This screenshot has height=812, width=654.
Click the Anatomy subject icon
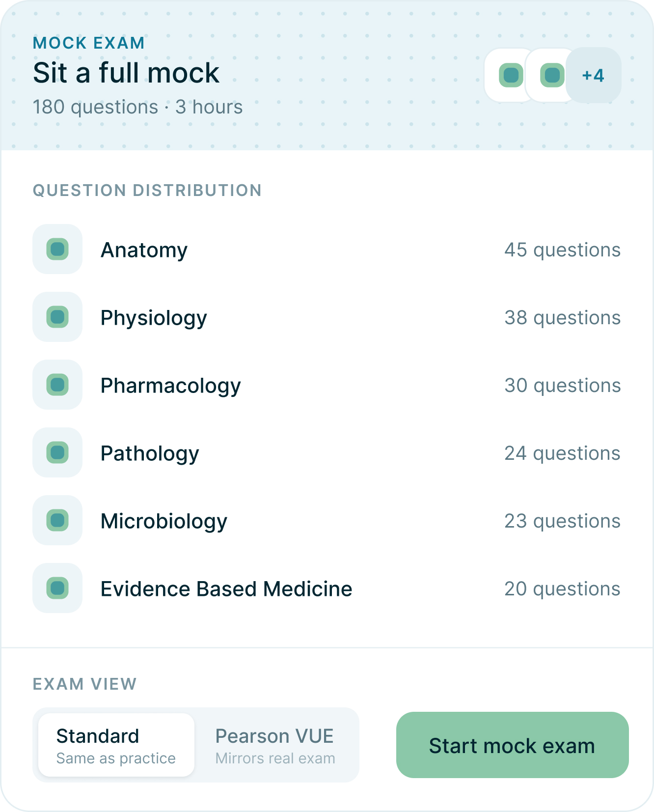(x=57, y=249)
